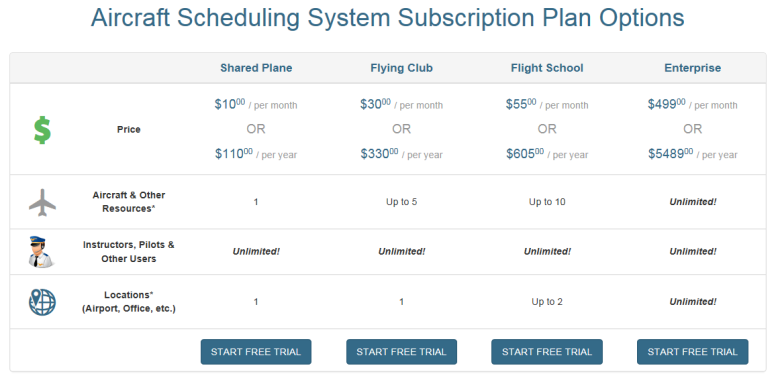Viewport: 780px width, 384px height.
Task: Click the pilot instructor avatar icon
Action: (x=42, y=252)
